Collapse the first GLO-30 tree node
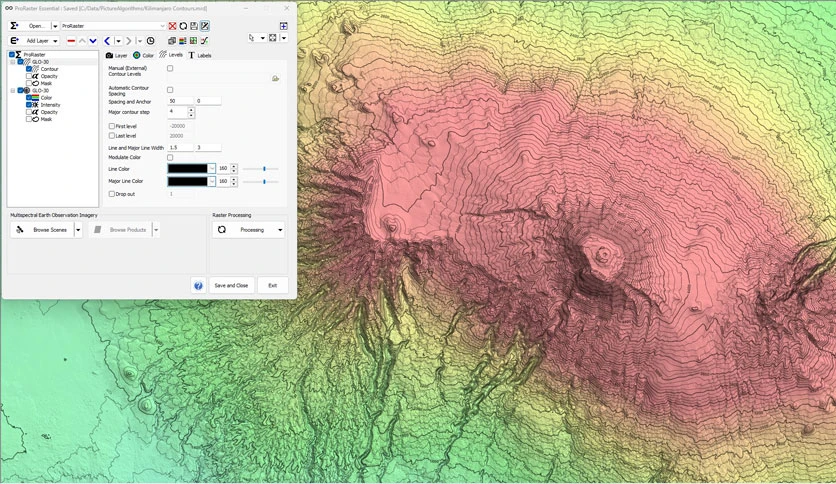This screenshot has width=836, height=484. 13,62
